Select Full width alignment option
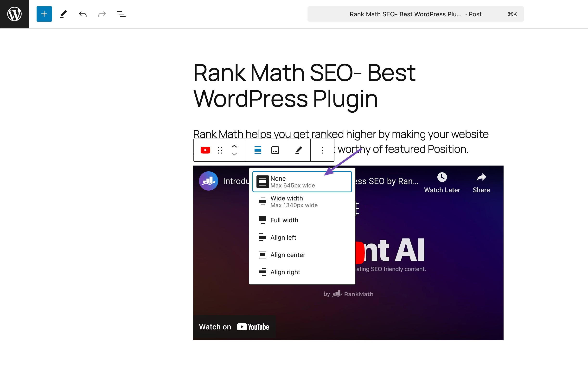The width and height of the screenshot is (588, 372). pos(284,220)
